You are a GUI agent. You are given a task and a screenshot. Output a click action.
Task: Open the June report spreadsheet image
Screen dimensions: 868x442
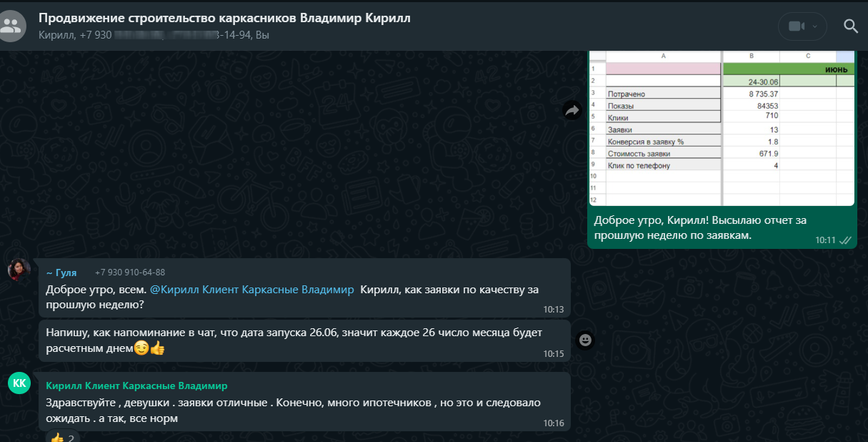pos(721,129)
